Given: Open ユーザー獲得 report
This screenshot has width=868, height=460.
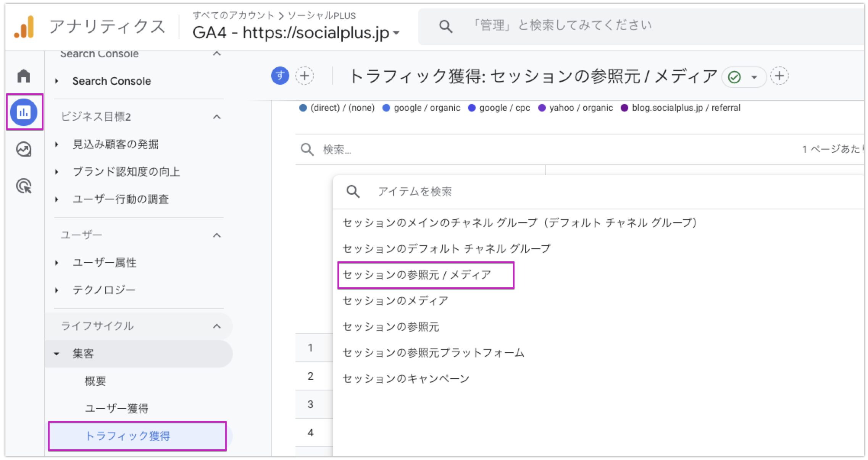Looking at the screenshot, I should (116, 408).
